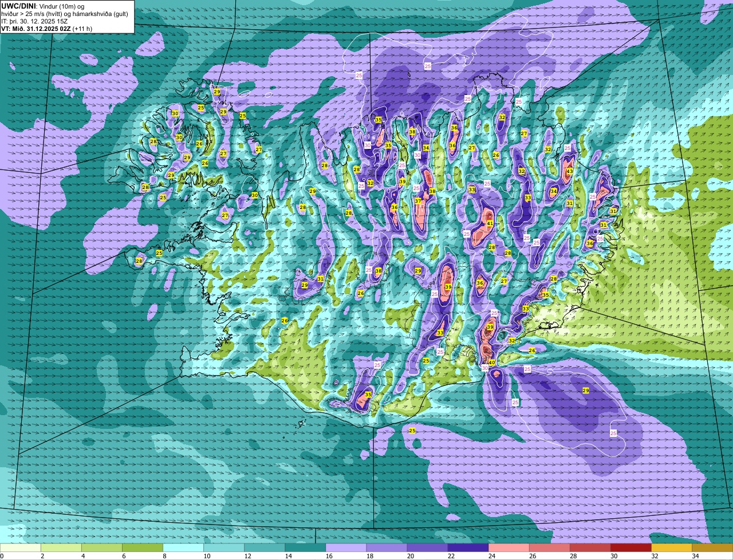Pick the 28–30 m/s red legend swatch
The image size is (733, 560).
590,548
